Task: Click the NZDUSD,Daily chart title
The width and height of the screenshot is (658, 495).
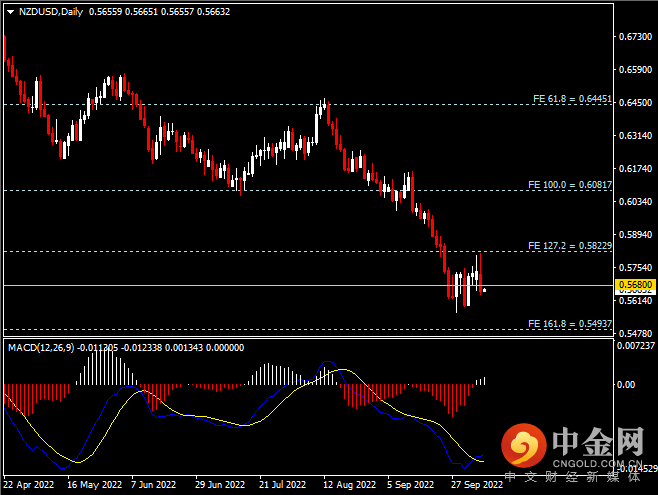Action: [51, 12]
